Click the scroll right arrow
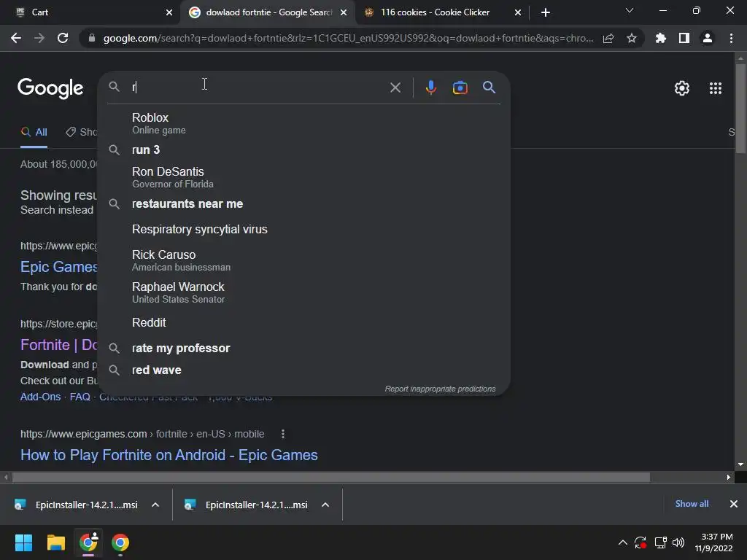 click(x=729, y=477)
